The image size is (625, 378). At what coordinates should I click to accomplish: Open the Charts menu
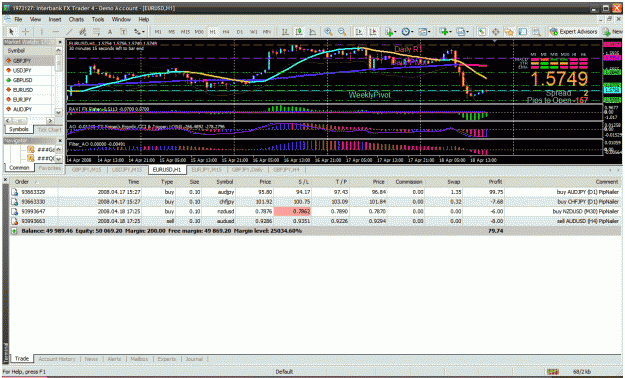pos(76,19)
